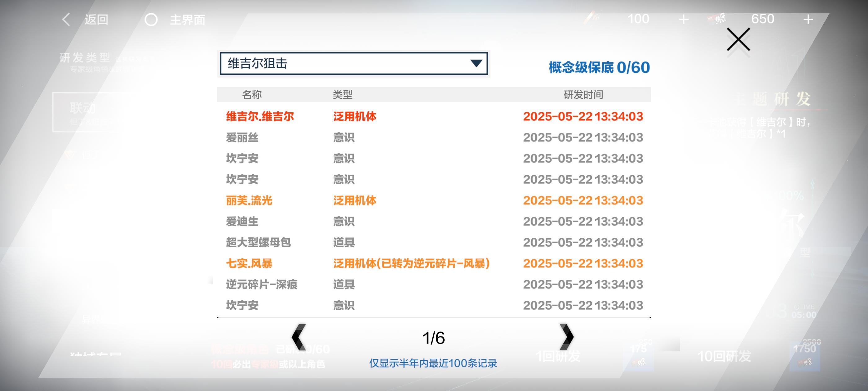
Task: Click the dropdown triangle arrow
Action: click(x=476, y=63)
